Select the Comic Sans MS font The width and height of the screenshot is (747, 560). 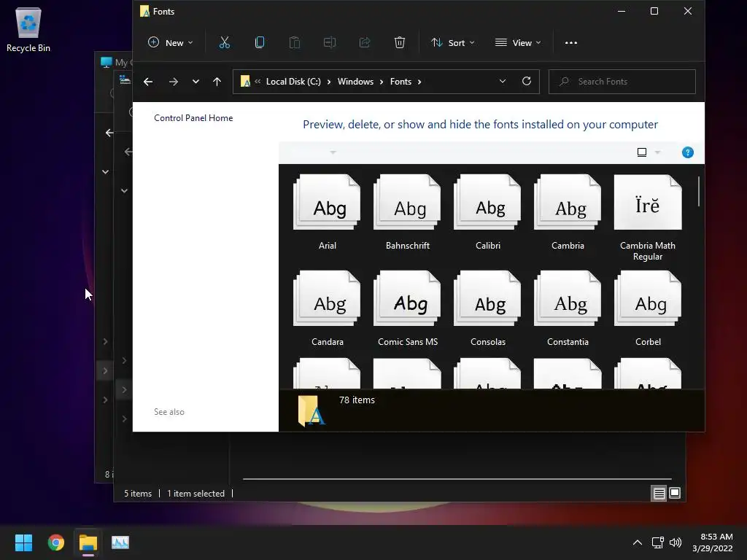pyautogui.click(x=408, y=308)
